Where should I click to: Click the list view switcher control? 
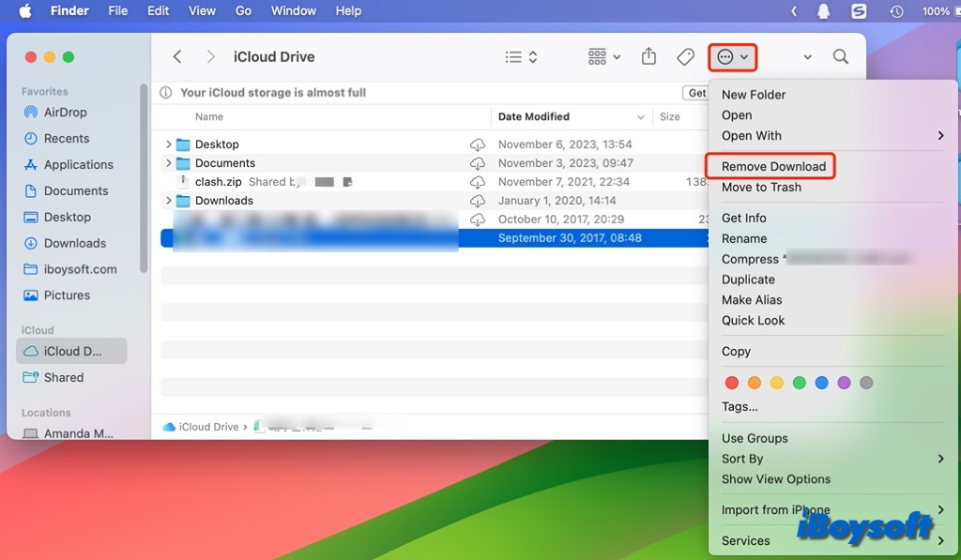point(521,57)
